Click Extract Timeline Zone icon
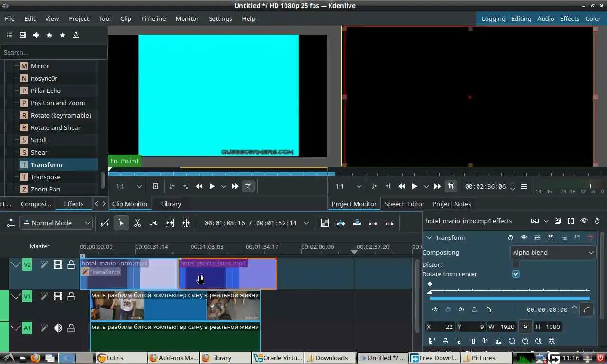This screenshot has width=607, height=364. pyautogui.click(x=373, y=223)
